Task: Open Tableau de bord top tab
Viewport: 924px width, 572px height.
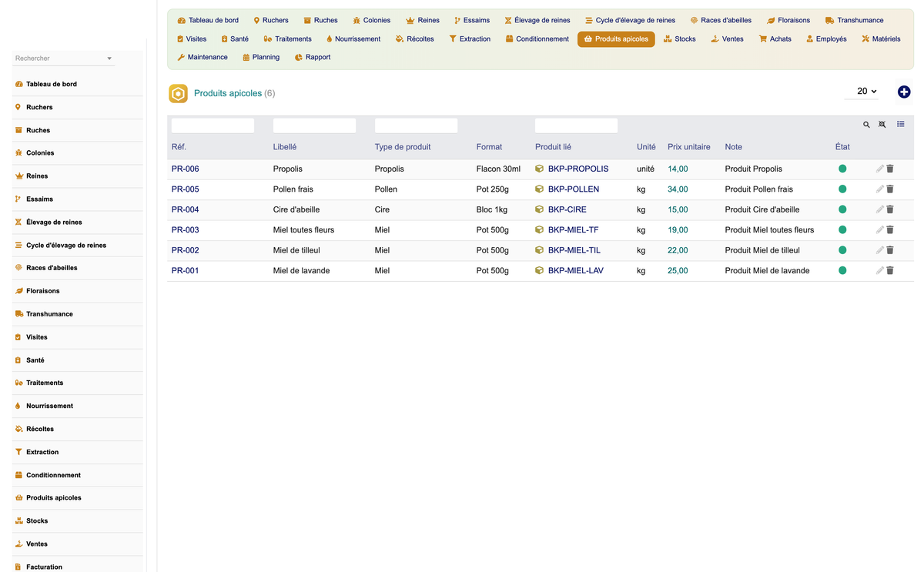Action: click(208, 20)
